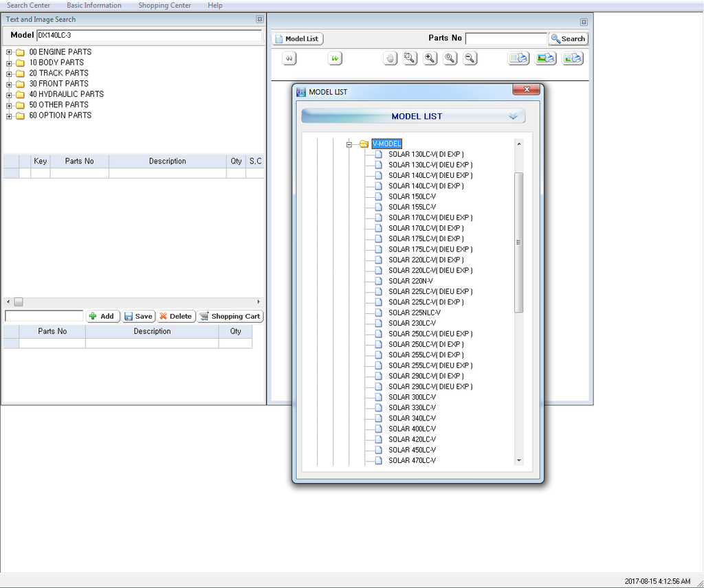
Task: Click the model list scroll down arrow
Action: (x=519, y=460)
